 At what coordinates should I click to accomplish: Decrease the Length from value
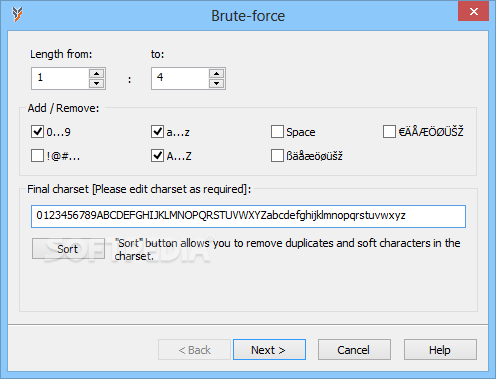96,83
